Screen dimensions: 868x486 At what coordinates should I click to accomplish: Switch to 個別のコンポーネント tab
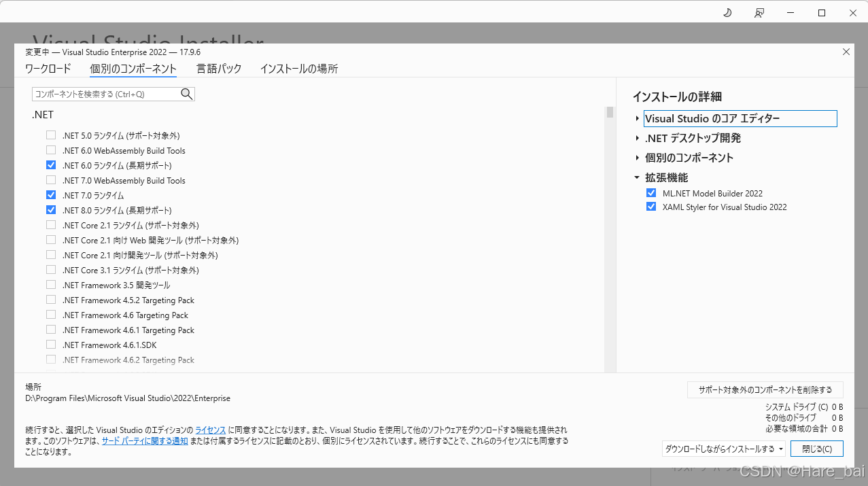[133, 69]
